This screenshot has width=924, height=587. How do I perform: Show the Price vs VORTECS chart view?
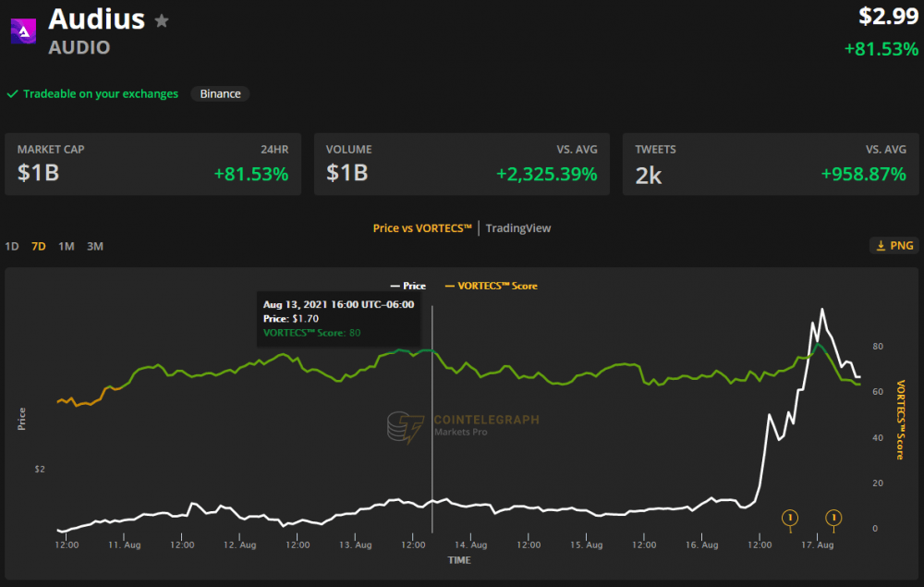(x=422, y=228)
